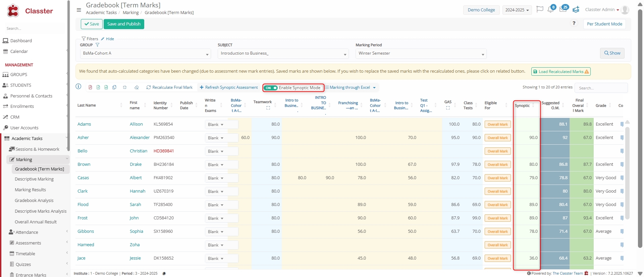Viewport: 644px width, 277px height.
Task: Click the layers-plus quick add icon
Action: click(576, 9)
